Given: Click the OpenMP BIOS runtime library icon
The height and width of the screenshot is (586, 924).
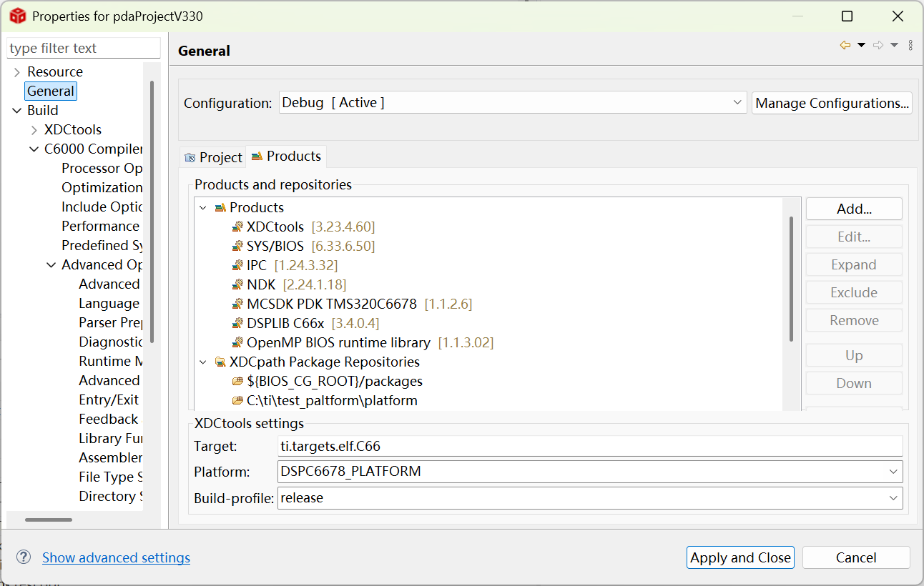Looking at the screenshot, I should coord(237,342).
